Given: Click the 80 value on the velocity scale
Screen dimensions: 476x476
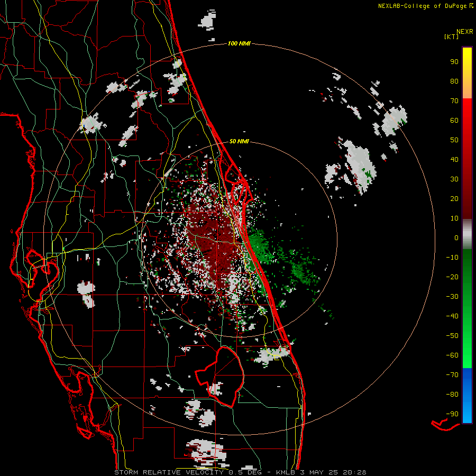Looking at the screenshot, I should 454,81.
